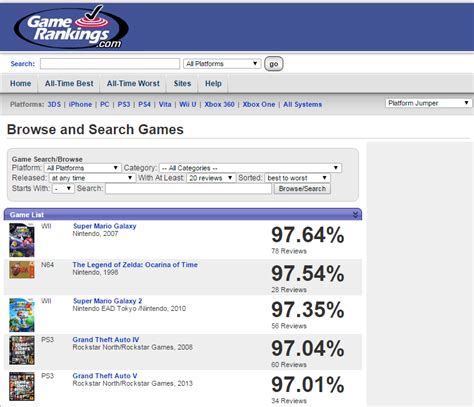Select the Wii U platform link
The height and width of the screenshot is (407, 474).
(x=188, y=104)
